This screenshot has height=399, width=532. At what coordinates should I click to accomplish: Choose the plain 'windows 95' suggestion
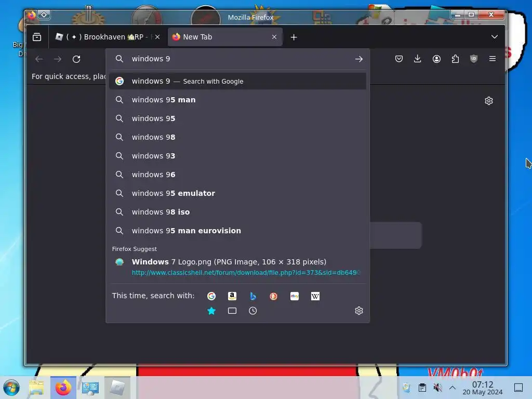point(237,118)
